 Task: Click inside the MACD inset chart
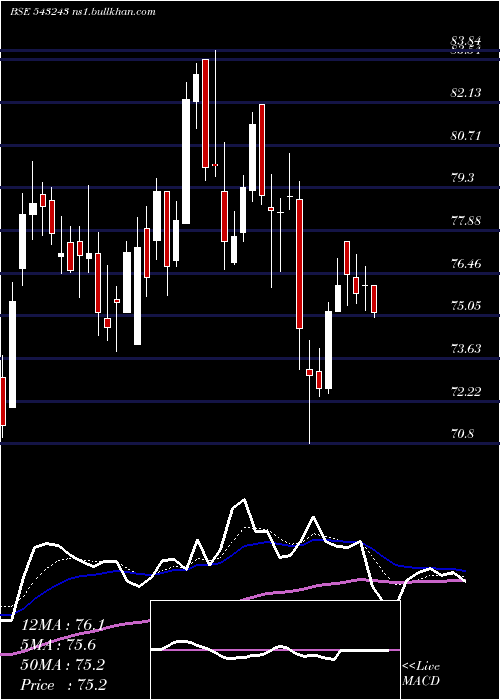pyautogui.click(x=275, y=650)
